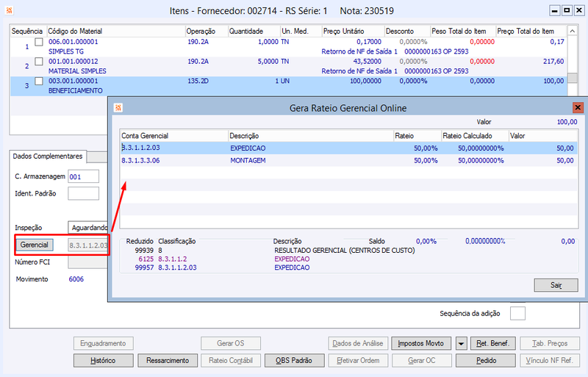The width and height of the screenshot is (588, 377).
Task: Click the Gera Rateio Gerencial dialog icon
Action: click(x=118, y=108)
